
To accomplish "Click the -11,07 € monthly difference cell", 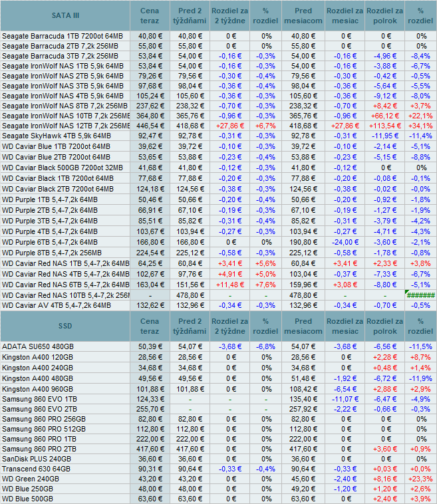I will coord(345,399).
